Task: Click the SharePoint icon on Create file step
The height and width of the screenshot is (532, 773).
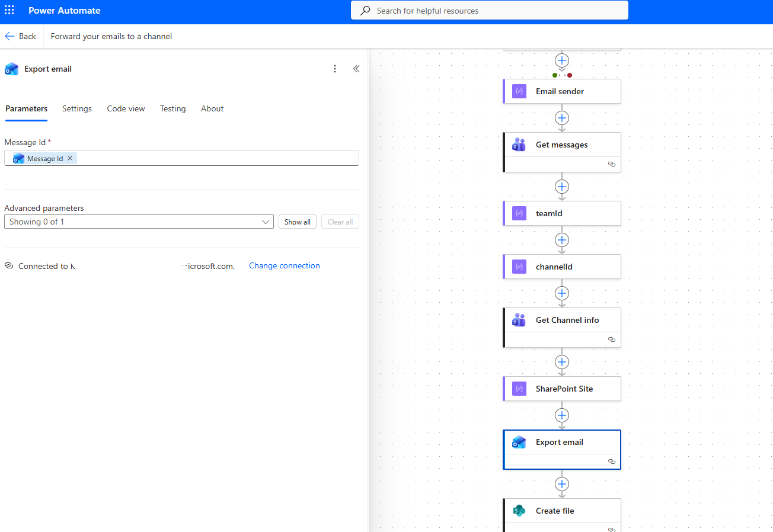Action: point(519,511)
